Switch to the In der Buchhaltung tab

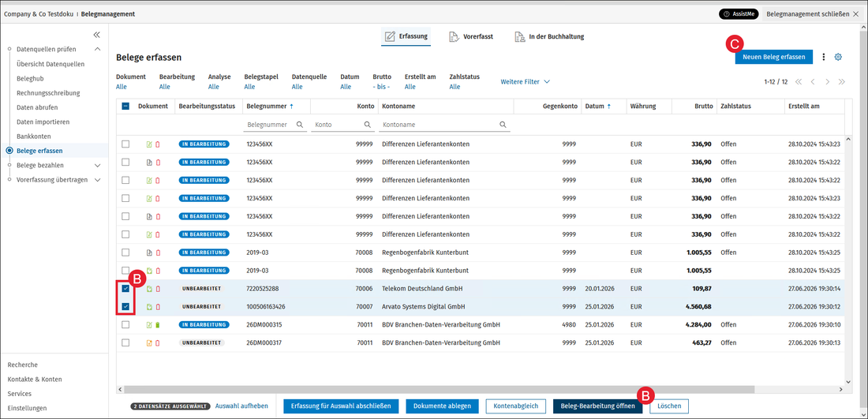[x=549, y=37]
